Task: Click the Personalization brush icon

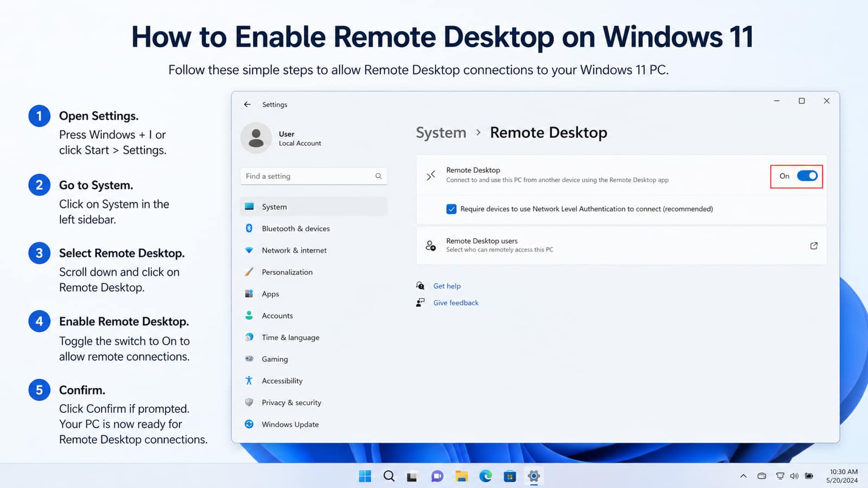Action: (x=249, y=272)
